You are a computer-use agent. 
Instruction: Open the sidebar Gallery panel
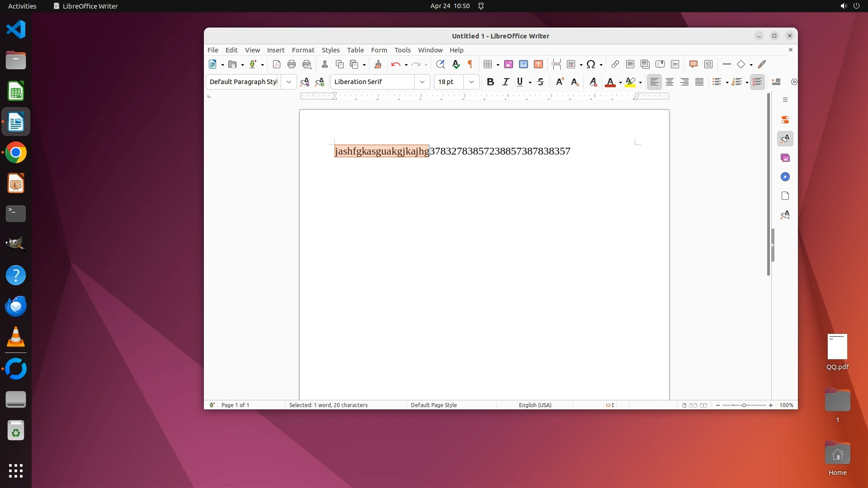785,158
